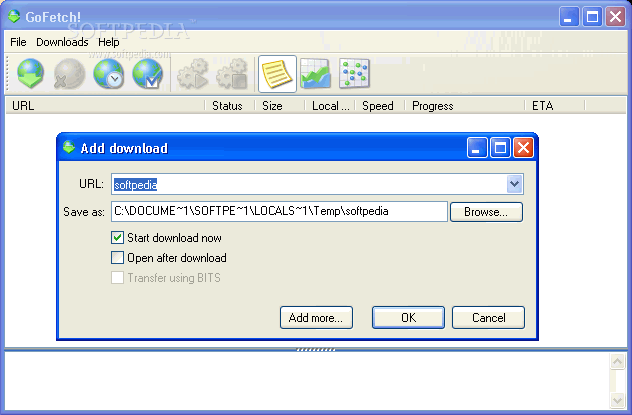Open the dotted grid blocks view
This screenshot has height=415, width=632.
click(x=354, y=74)
